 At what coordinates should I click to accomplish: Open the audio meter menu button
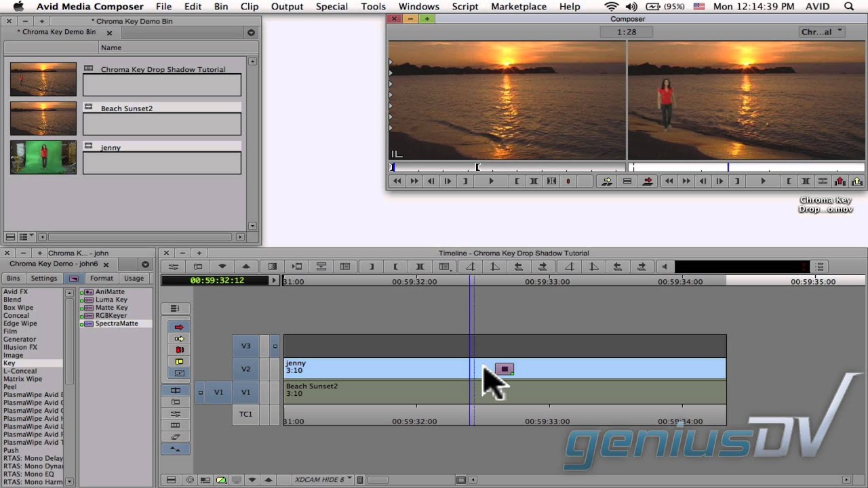pos(819,267)
